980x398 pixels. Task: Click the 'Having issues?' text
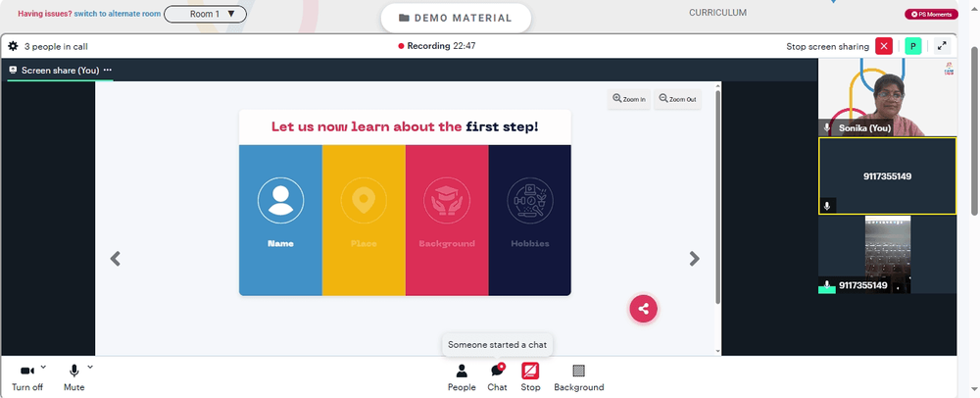(45, 14)
